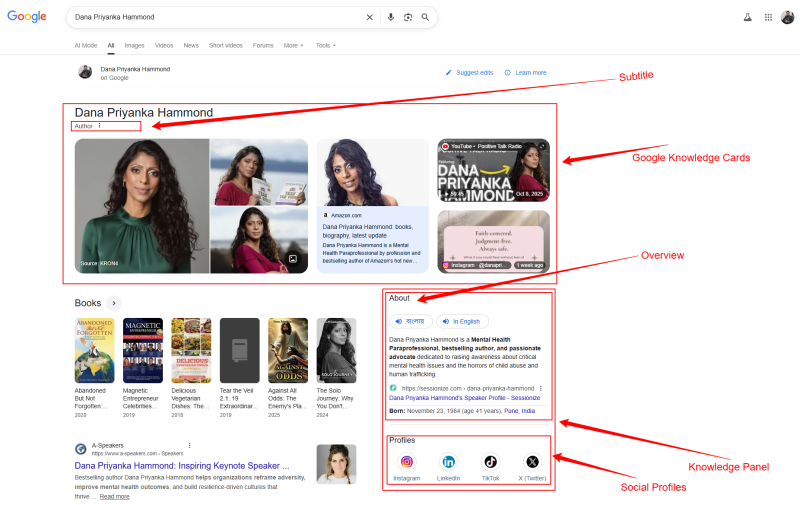Open Google Lens image search

pos(408,17)
